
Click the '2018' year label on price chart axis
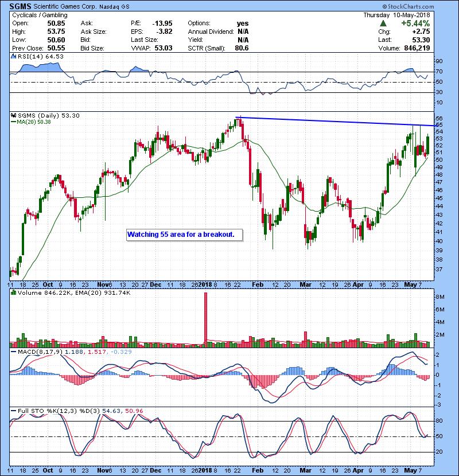tap(205, 284)
